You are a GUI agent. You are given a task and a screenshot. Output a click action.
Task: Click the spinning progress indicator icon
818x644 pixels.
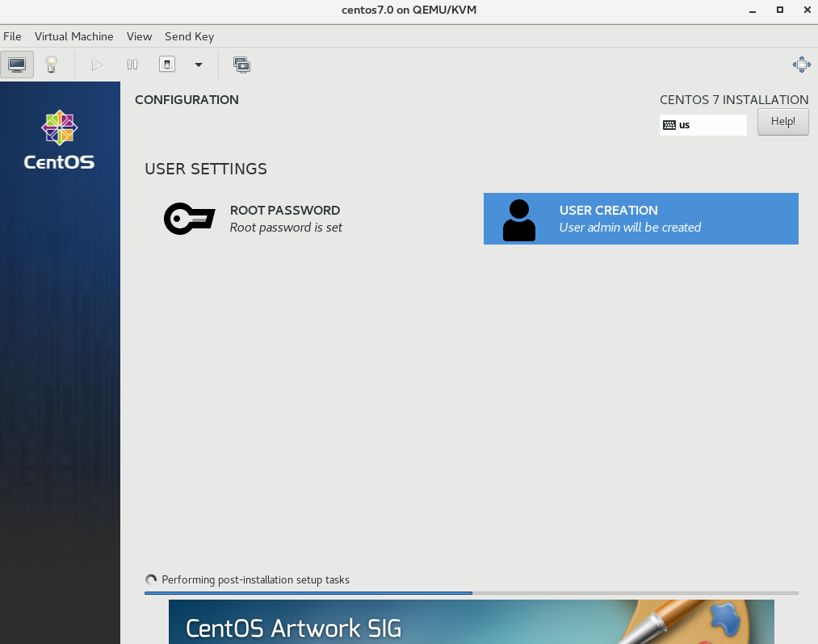pos(151,580)
